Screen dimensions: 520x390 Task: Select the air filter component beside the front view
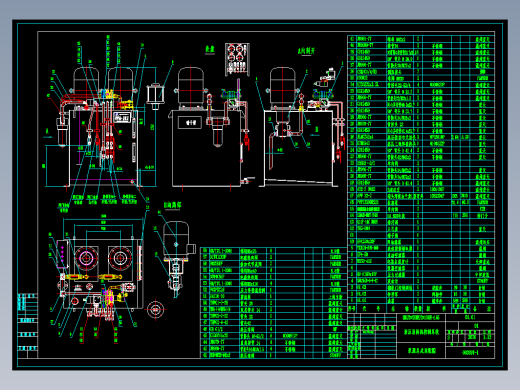click(x=154, y=96)
